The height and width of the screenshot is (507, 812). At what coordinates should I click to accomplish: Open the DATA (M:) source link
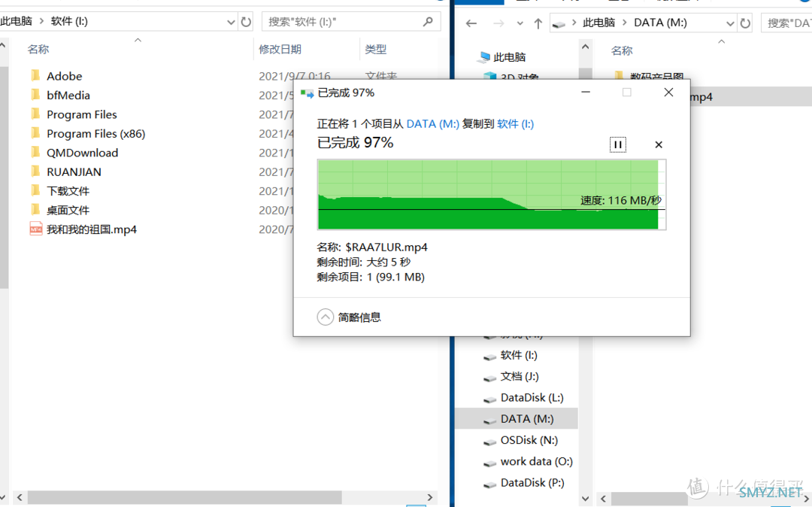coord(432,124)
